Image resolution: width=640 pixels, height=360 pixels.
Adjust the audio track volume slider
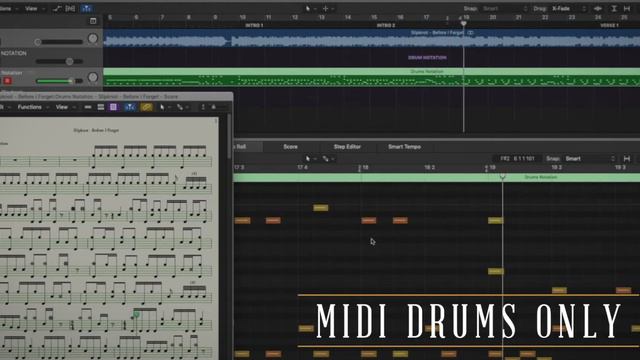pos(58,42)
